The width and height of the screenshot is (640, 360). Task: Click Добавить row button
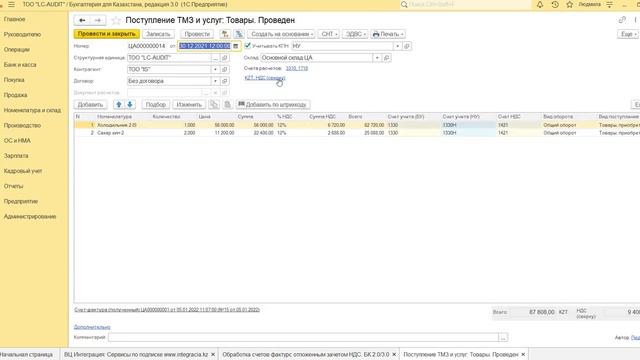pos(90,104)
